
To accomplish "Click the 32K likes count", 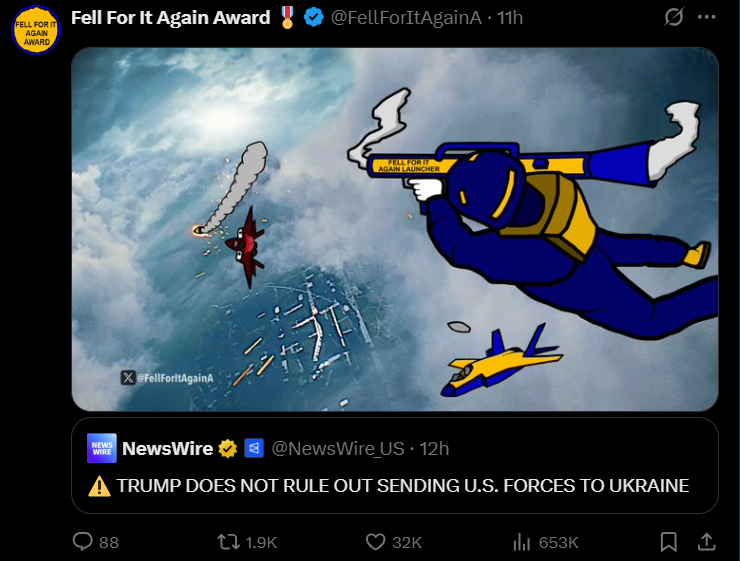I will tap(407, 543).
